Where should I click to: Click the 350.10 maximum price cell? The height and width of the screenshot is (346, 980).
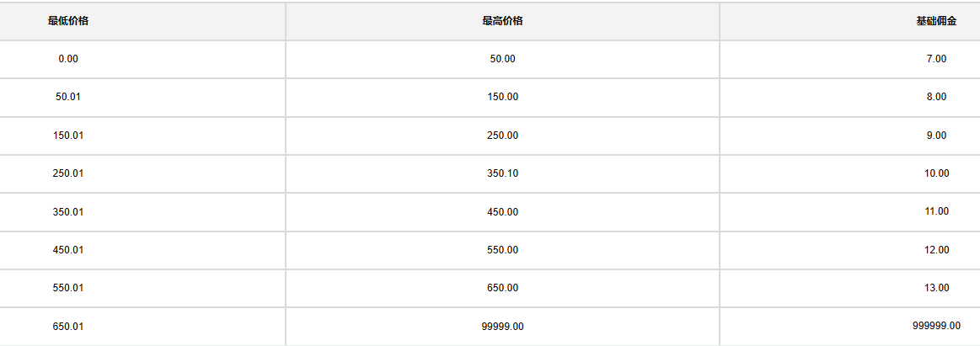tap(502, 173)
